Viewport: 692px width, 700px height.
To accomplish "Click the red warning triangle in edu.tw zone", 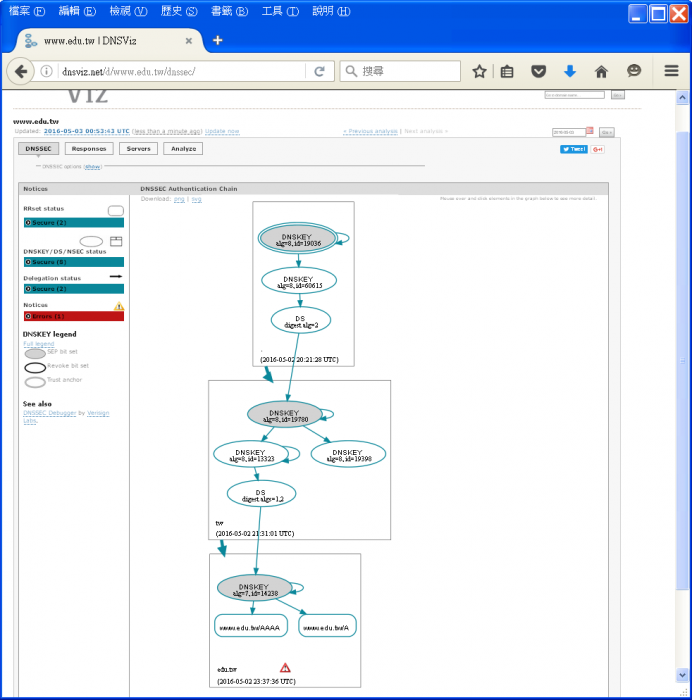I will [285, 667].
